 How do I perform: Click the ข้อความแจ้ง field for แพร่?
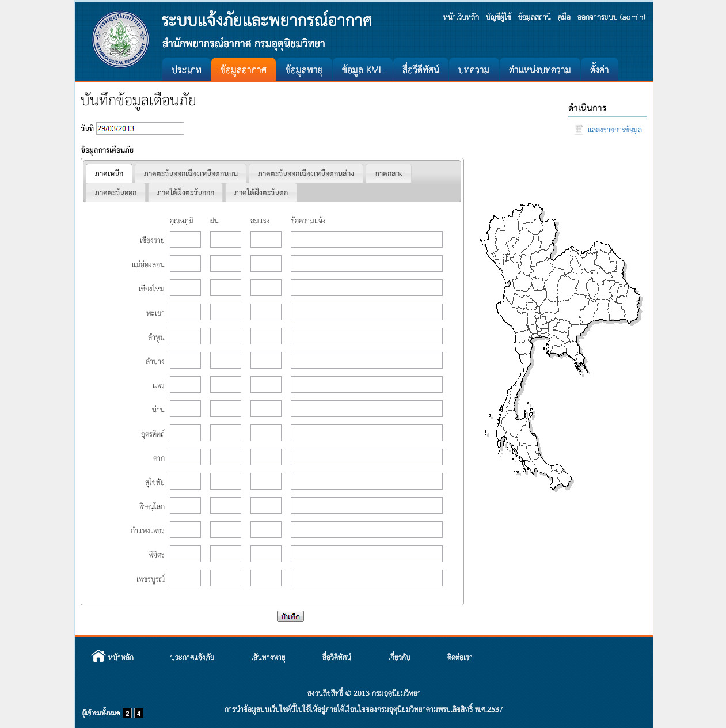click(x=367, y=385)
